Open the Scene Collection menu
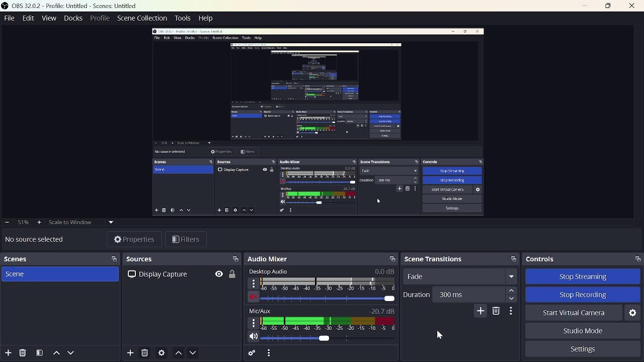Image resolution: width=644 pixels, height=362 pixels. pyautogui.click(x=142, y=18)
